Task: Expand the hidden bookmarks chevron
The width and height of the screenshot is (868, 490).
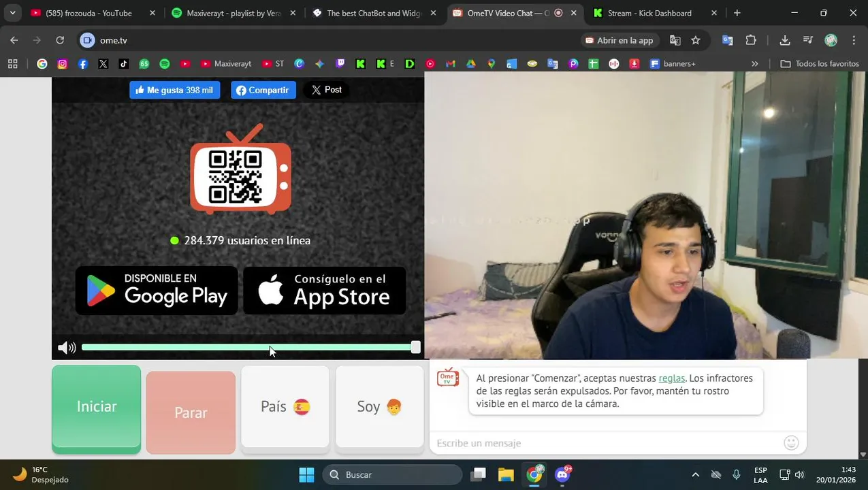Action: click(x=754, y=63)
